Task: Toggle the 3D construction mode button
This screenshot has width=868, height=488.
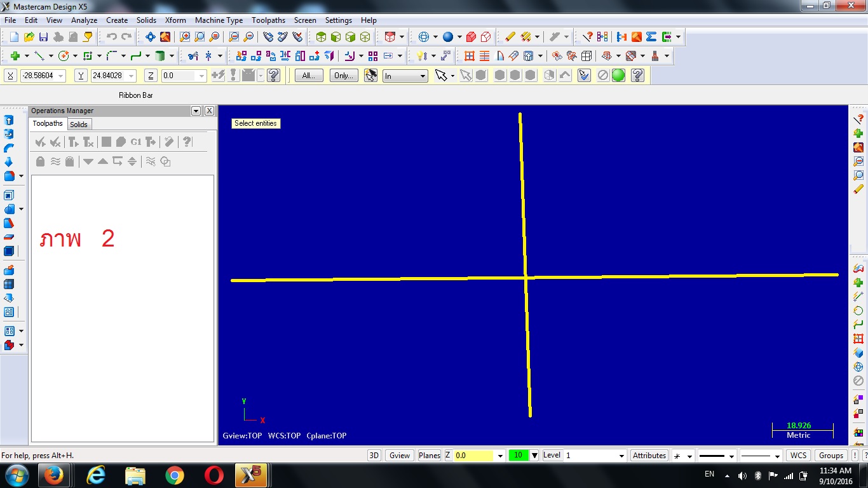Action: (374, 456)
